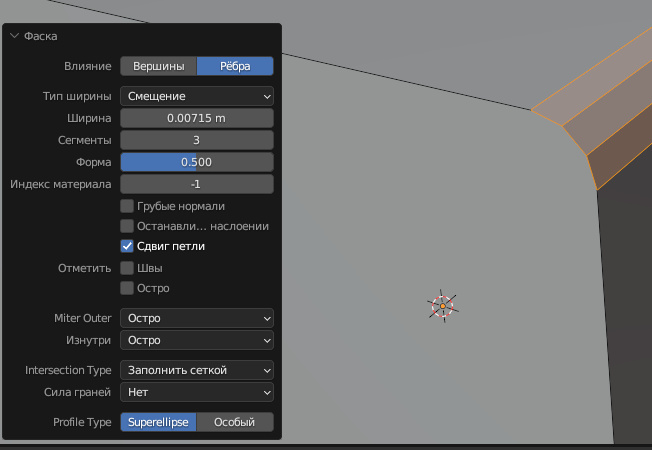Select Вершины affect mode
Viewport: 652px width, 450px height.
[x=158, y=66]
